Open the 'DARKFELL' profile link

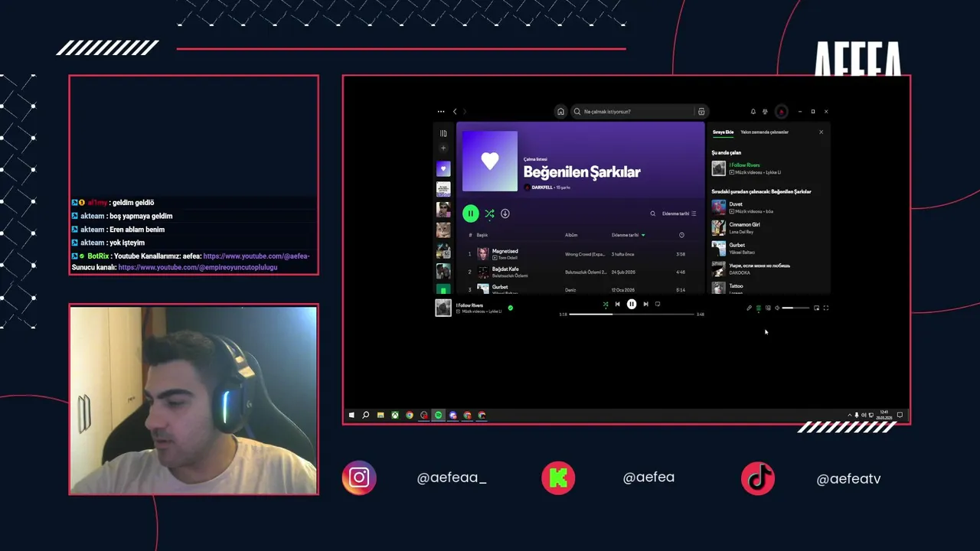pyautogui.click(x=542, y=187)
